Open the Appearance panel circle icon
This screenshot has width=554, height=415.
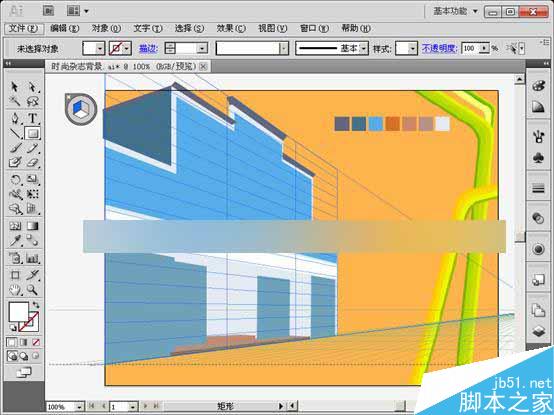538,249
